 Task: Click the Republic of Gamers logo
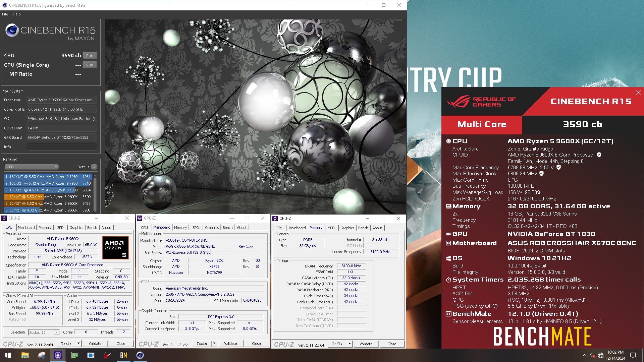click(x=481, y=102)
